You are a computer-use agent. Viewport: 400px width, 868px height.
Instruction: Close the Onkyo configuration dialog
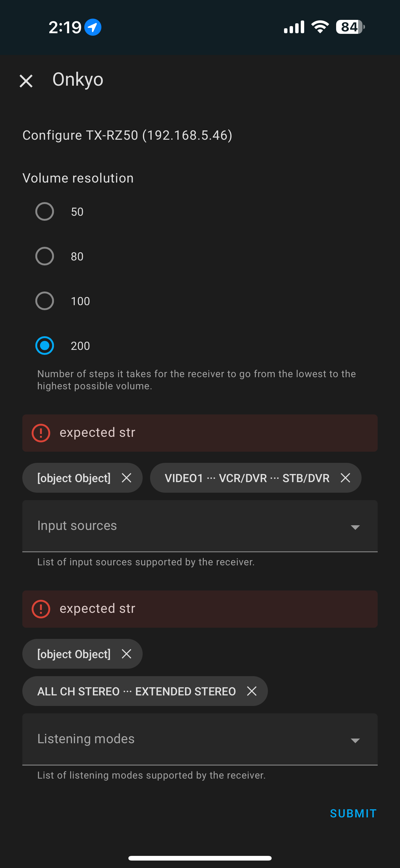(x=26, y=81)
